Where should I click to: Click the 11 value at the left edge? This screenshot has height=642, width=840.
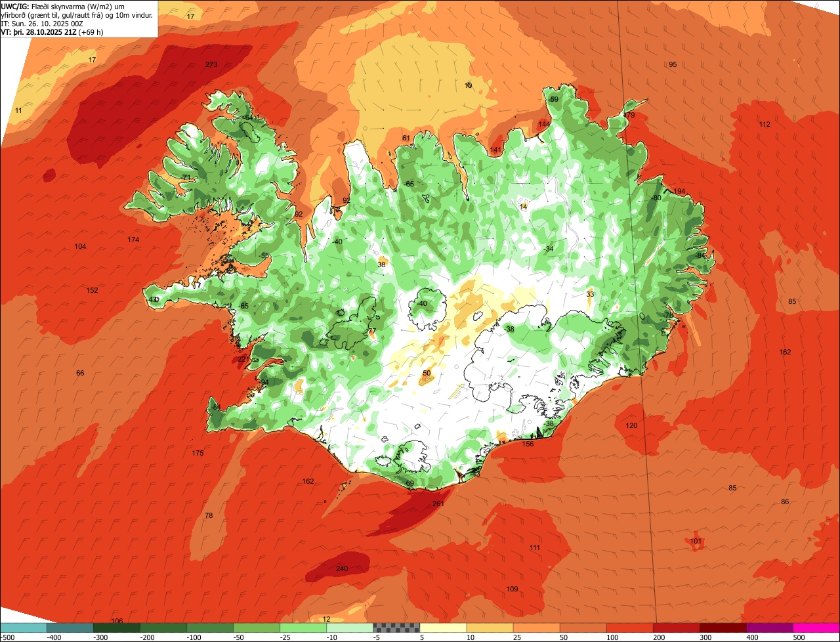(x=18, y=110)
